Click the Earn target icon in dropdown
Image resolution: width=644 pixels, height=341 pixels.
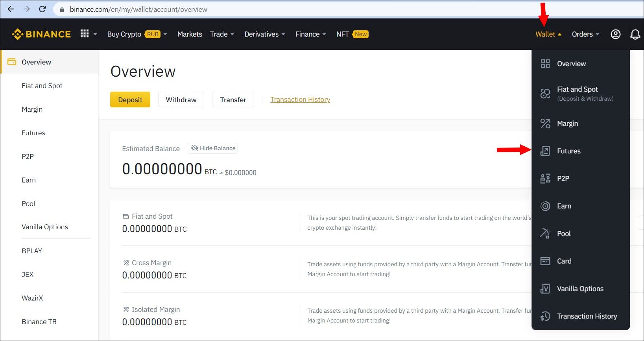[x=545, y=206]
